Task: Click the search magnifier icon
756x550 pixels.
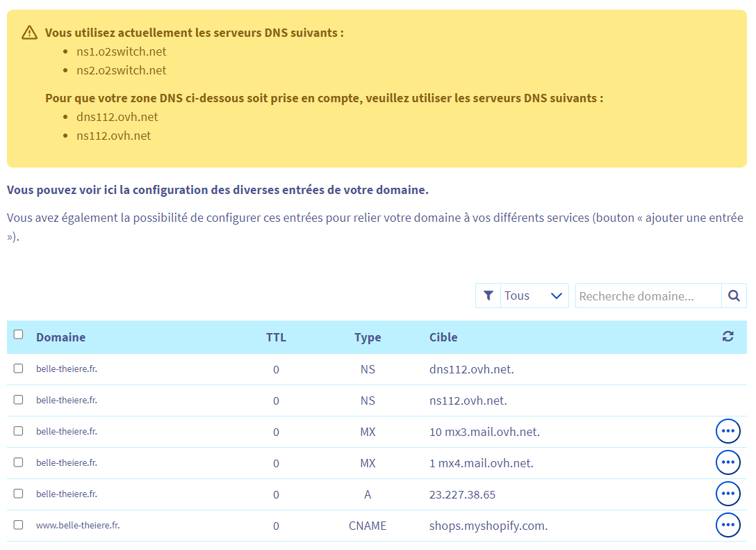Action: tap(734, 296)
